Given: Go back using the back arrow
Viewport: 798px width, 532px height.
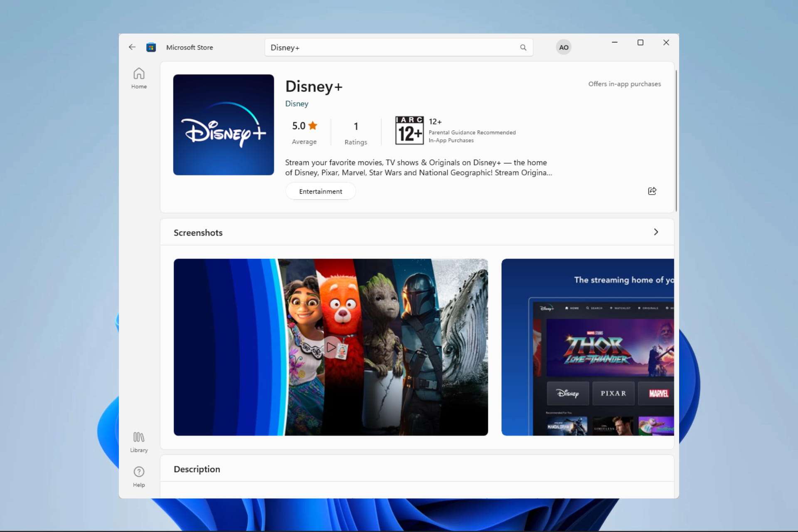Looking at the screenshot, I should 132,47.
